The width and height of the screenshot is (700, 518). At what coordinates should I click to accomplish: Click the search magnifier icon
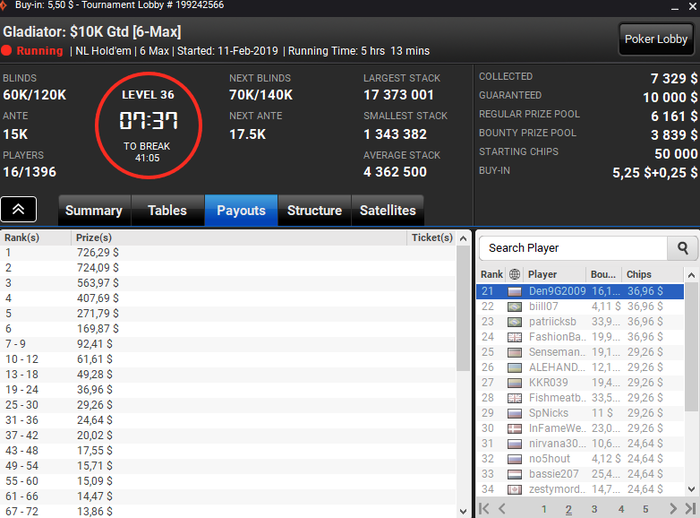point(682,248)
